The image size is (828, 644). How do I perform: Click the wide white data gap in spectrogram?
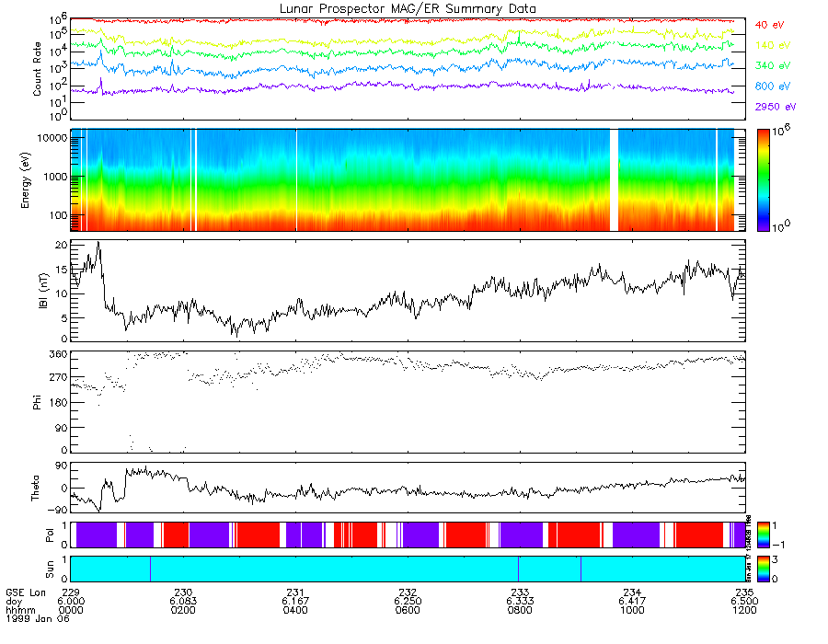[614, 180]
